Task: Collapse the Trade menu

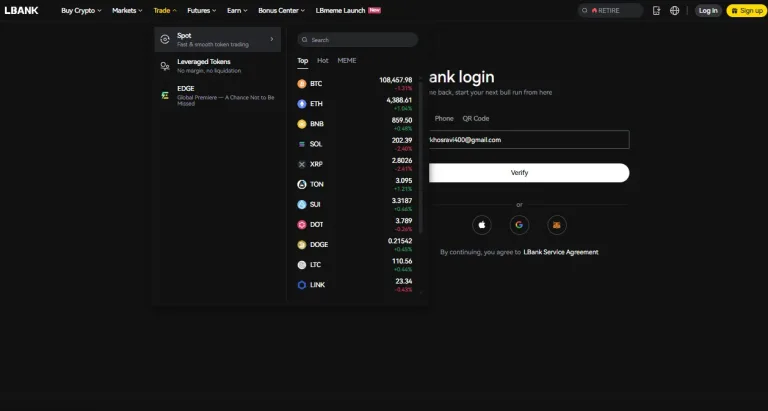Action: tap(165, 10)
